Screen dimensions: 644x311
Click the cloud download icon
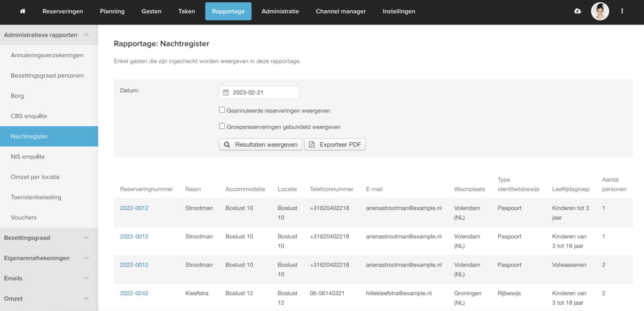(577, 11)
